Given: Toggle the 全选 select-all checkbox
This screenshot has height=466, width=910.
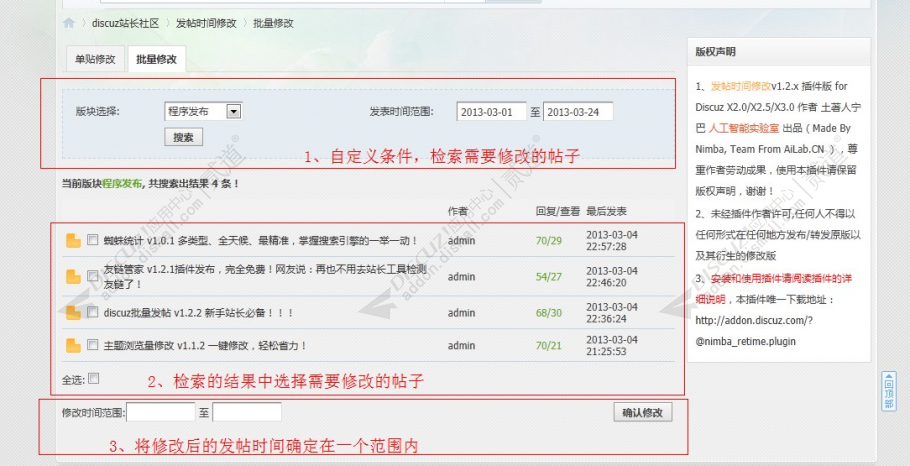Looking at the screenshot, I should click(x=93, y=378).
